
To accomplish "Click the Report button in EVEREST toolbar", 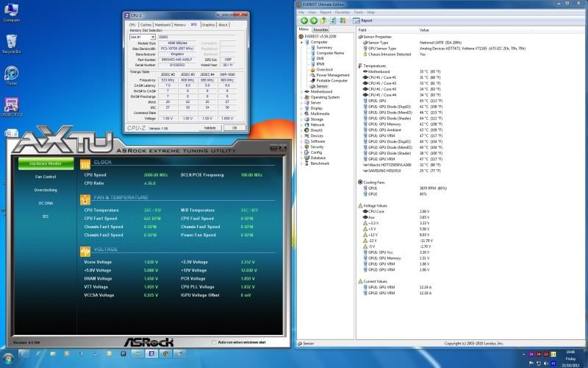I will coord(363,21).
